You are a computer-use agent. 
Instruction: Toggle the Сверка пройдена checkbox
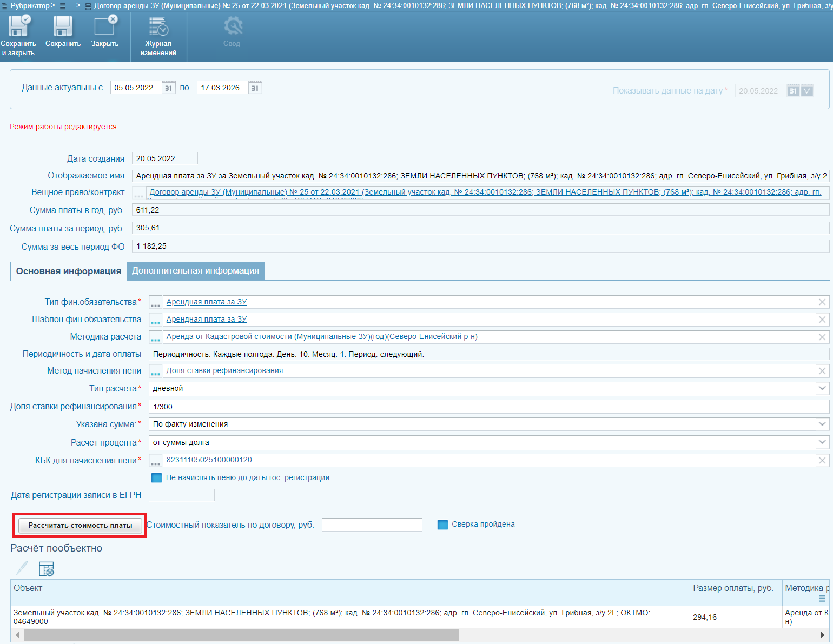point(442,525)
